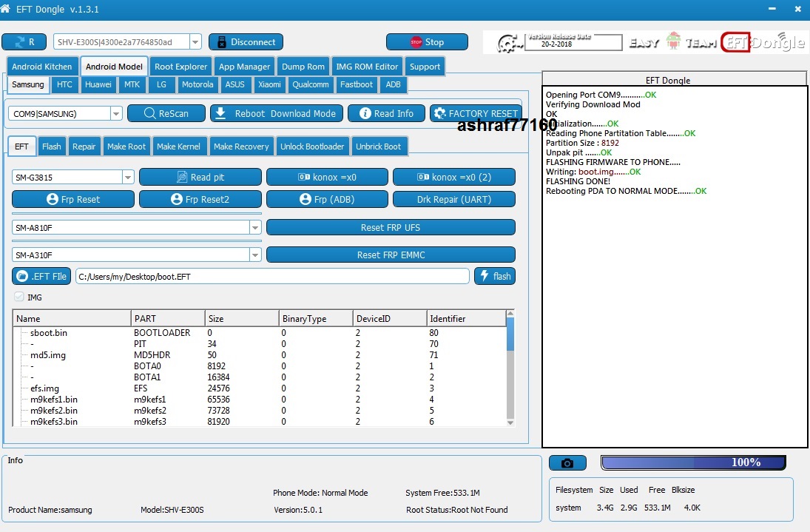Select the Qualcomm tab
810x532 pixels.
(x=311, y=84)
